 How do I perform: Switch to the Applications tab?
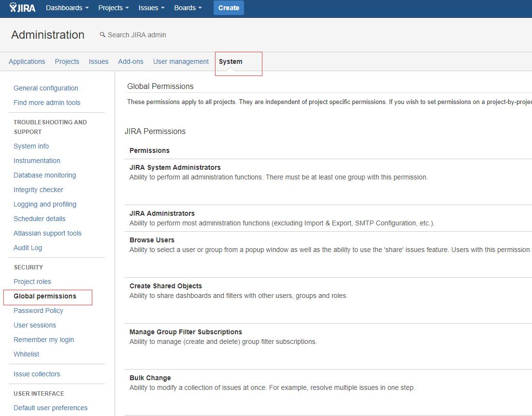click(27, 61)
